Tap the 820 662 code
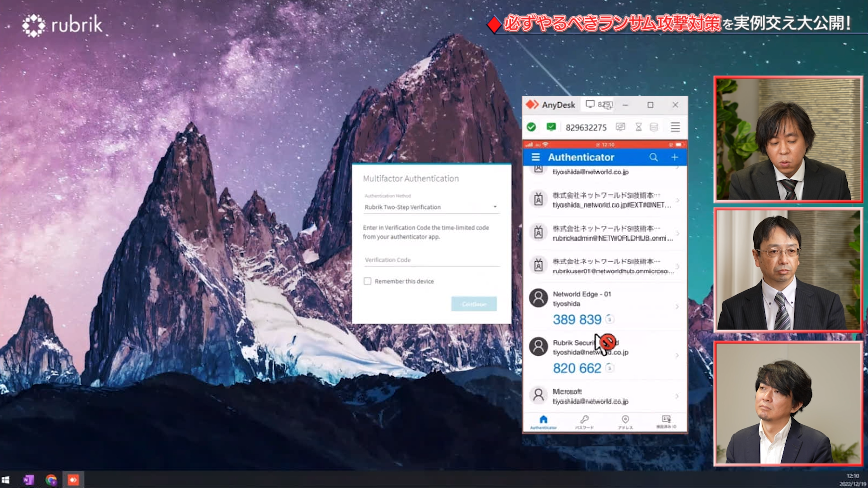The height and width of the screenshot is (488, 868). point(577,368)
